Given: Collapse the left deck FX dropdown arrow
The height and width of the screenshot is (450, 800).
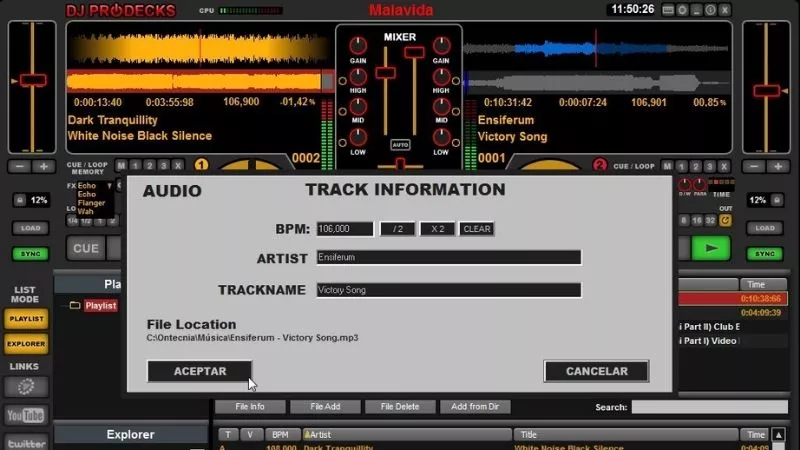Looking at the screenshot, I should point(109,186).
